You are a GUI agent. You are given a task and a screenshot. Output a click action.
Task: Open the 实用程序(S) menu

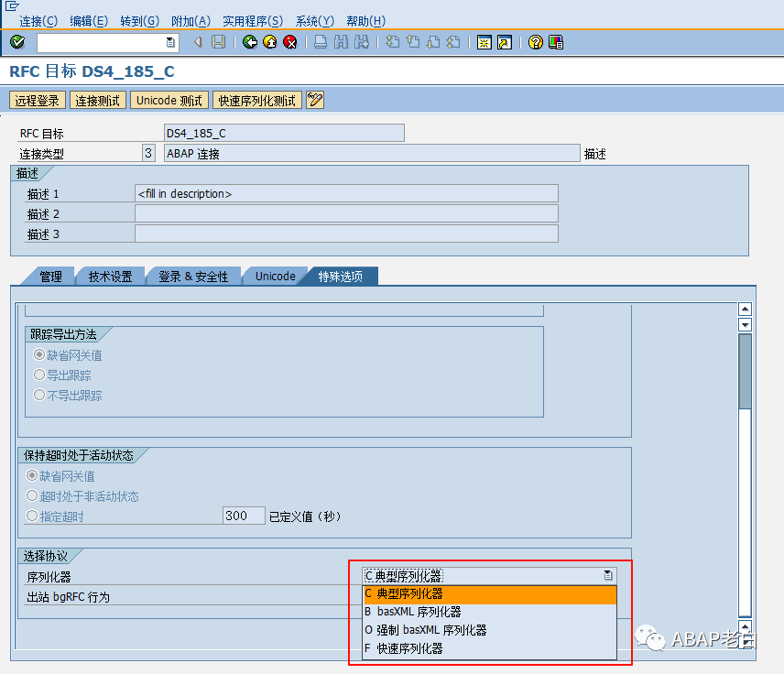pos(253,21)
